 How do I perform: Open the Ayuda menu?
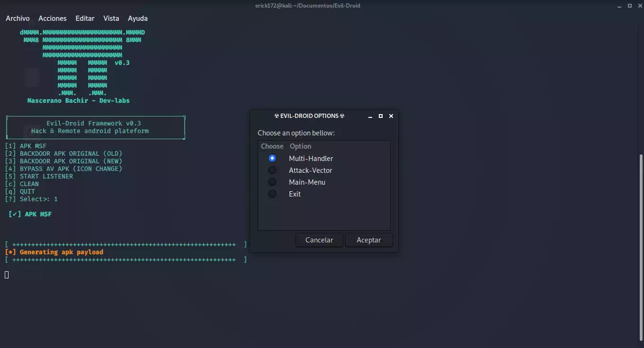tap(138, 18)
